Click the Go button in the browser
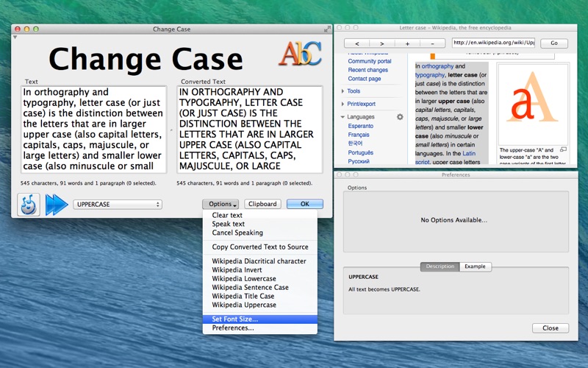The height and width of the screenshot is (368, 588). pyautogui.click(x=554, y=43)
